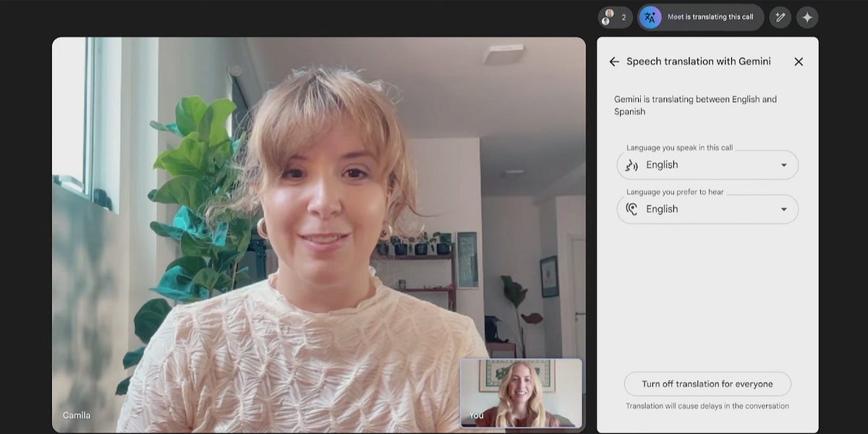The height and width of the screenshot is (434, 868).
Task: Open the participants count chip showing 2
Action: tap(615, 17)
